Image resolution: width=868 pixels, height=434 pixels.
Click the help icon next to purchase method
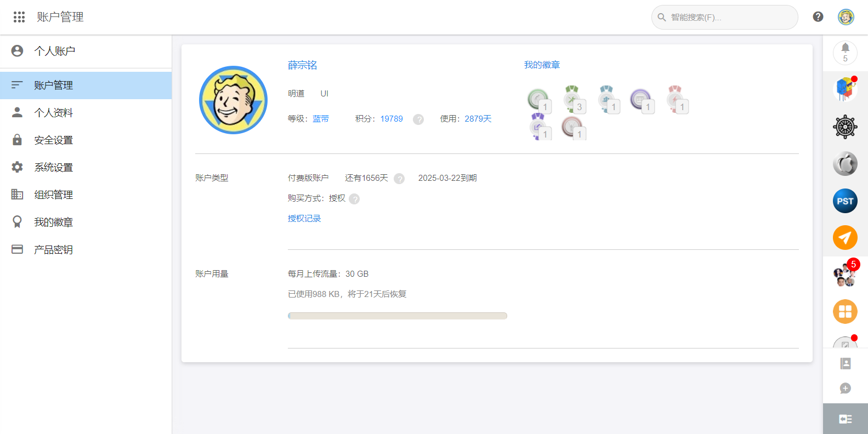(x=354, y=199)
